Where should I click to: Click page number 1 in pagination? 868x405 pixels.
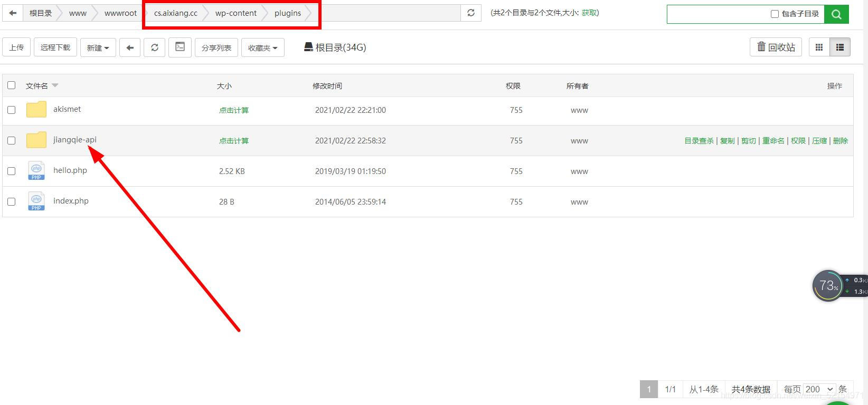click(649, 389)
